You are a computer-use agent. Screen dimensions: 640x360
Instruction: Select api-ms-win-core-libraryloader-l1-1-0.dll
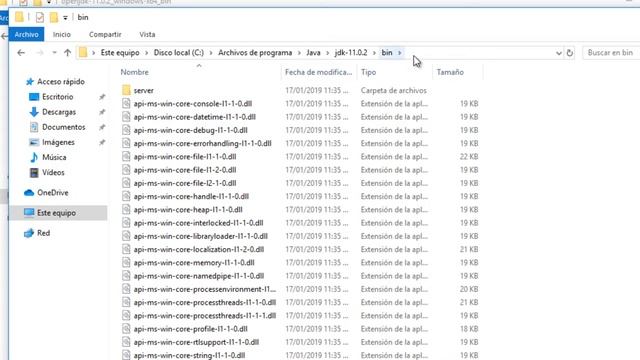pos(200,236)
